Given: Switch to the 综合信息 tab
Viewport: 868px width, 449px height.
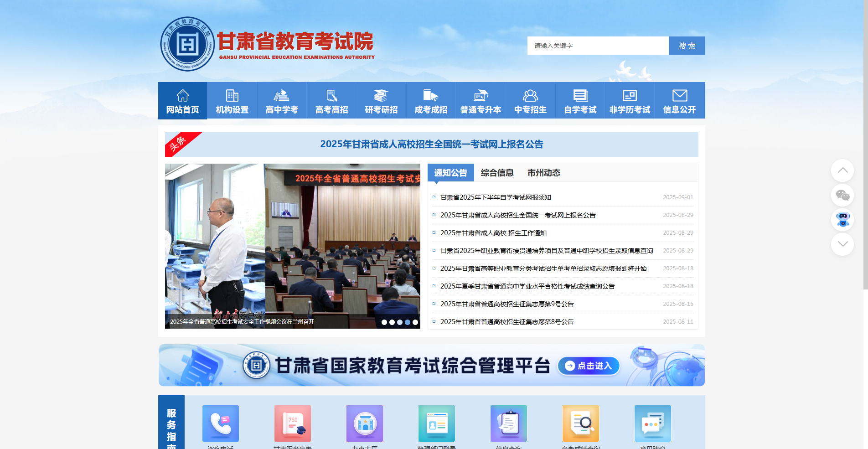Looking at the screenshot, I should tap(496, 173).
